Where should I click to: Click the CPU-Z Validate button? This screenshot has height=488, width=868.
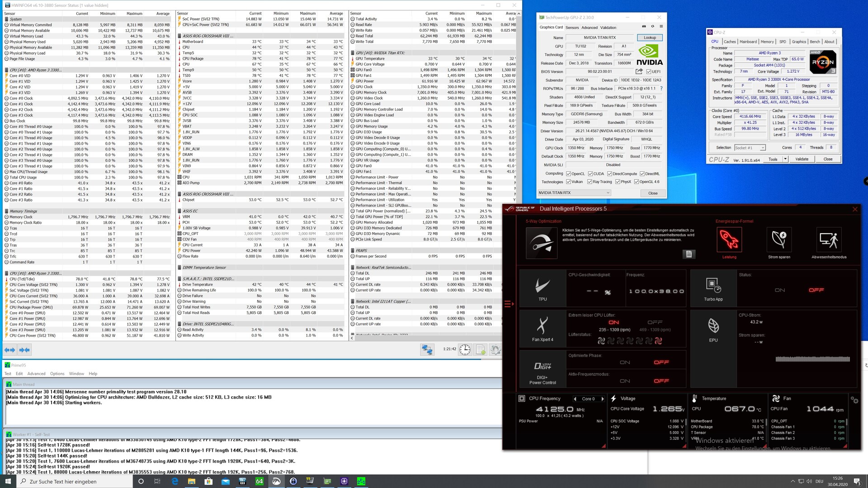(x=802, y=159)
